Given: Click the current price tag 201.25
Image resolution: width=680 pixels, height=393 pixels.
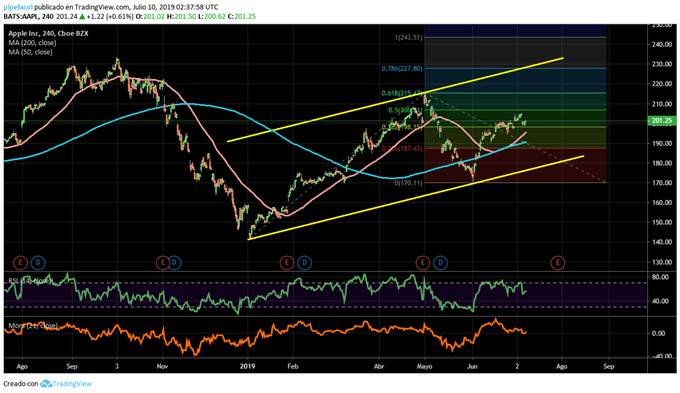Looking at the screenshot, I should point(662,121).
